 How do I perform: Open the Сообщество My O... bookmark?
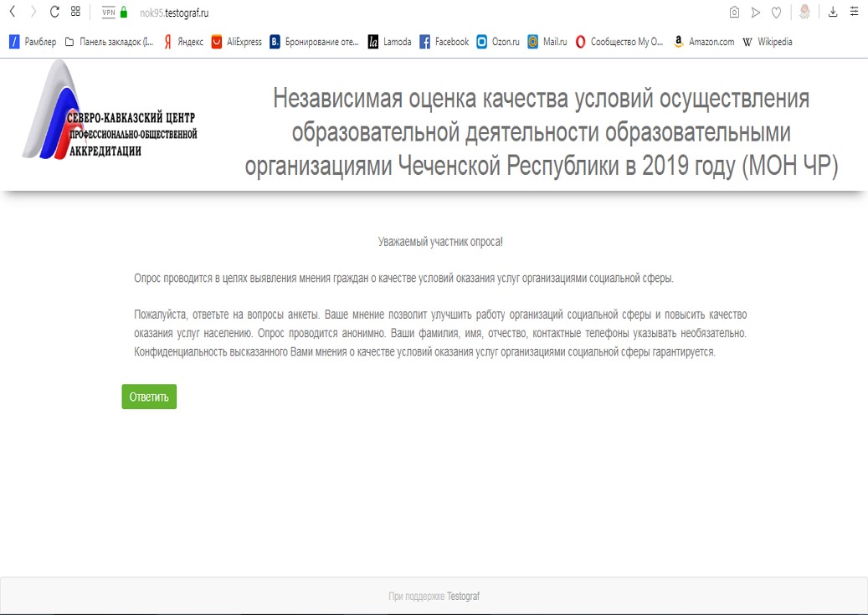pyautogui.click(x=619, y=42)
